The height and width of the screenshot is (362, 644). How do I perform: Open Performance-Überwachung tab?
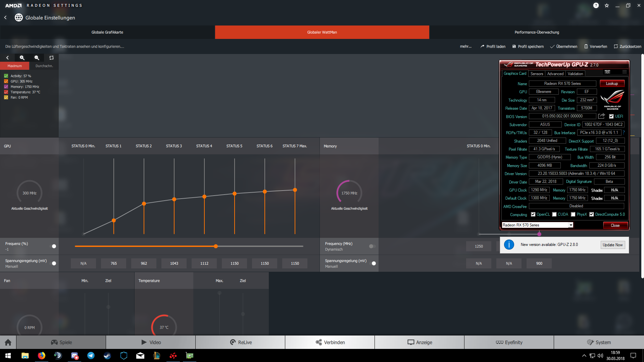point(537,32)
